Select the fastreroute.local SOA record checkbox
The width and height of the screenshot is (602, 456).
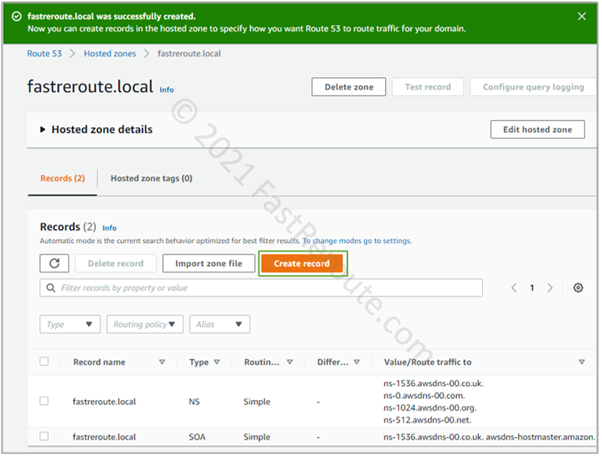tap(44, 436)
